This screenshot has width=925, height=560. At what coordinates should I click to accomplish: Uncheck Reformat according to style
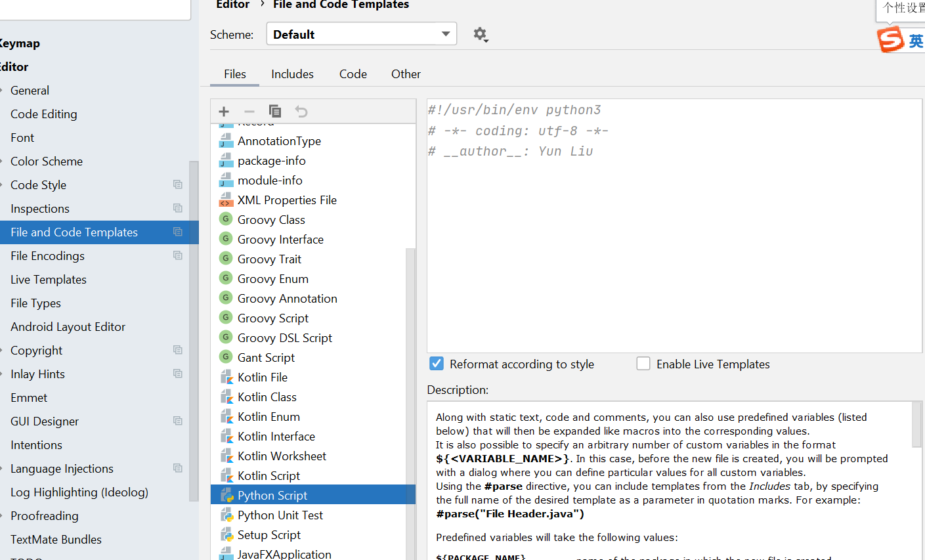(x=437, y=364)
